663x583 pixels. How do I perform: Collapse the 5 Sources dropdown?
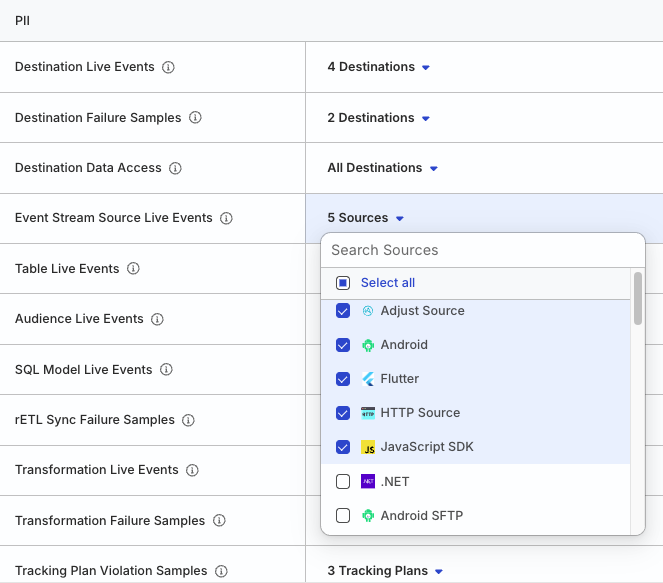(365, 218)
